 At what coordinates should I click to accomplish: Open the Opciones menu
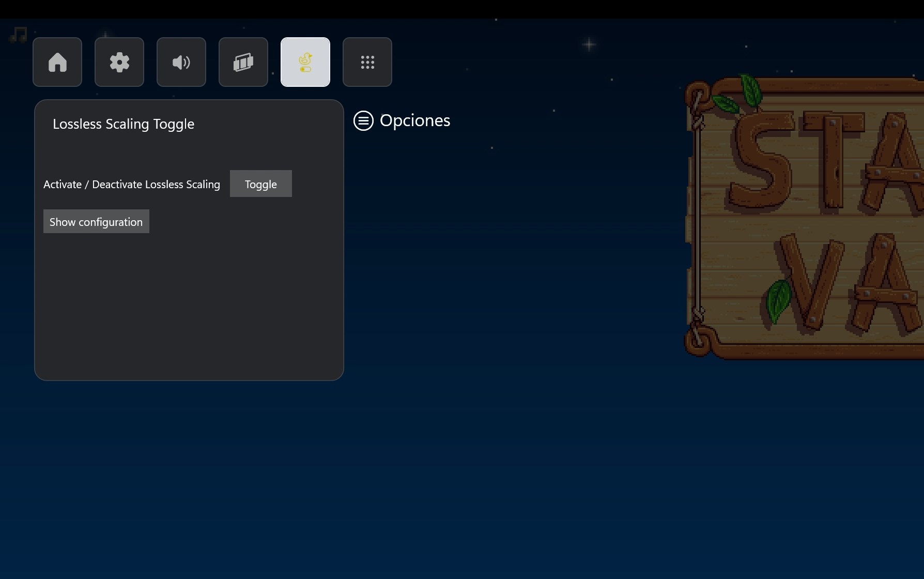[402, 120]
